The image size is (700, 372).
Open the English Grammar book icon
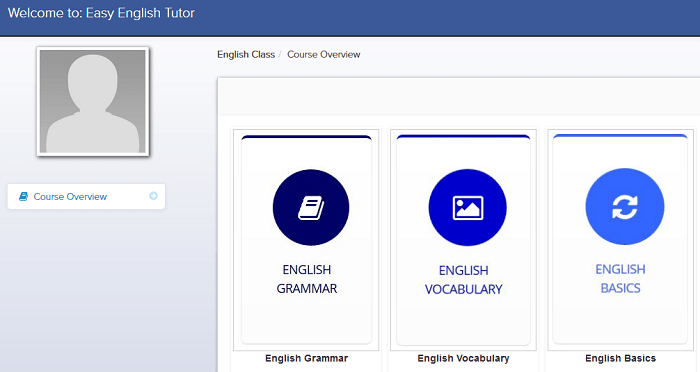tap(311, 208)
